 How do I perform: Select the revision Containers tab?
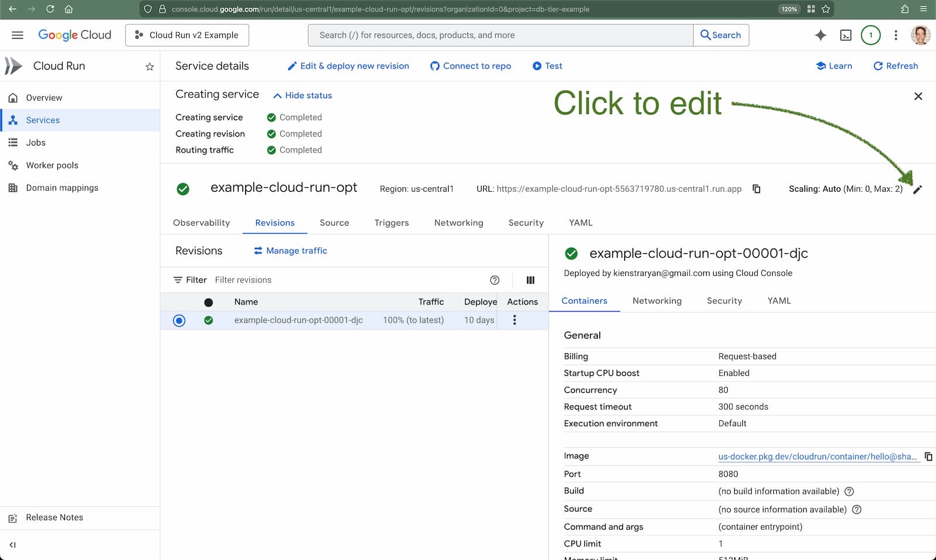click(584, 300)
